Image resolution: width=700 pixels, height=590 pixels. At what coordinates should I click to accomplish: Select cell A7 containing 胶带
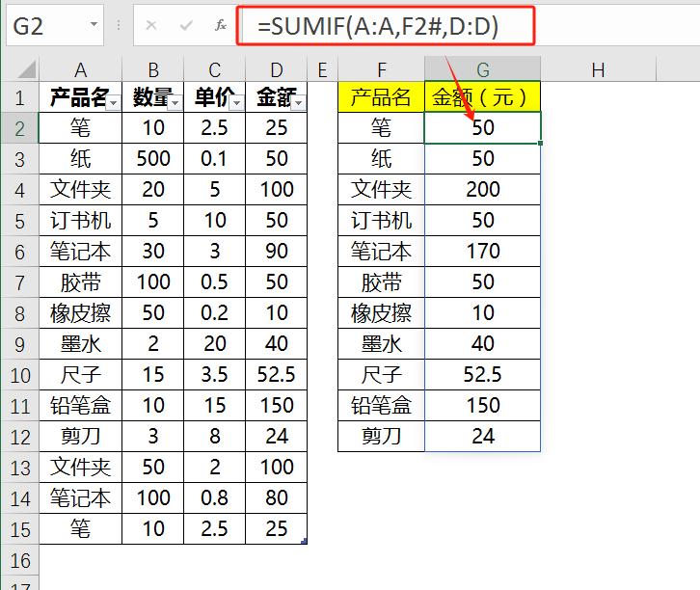[80, 282]
